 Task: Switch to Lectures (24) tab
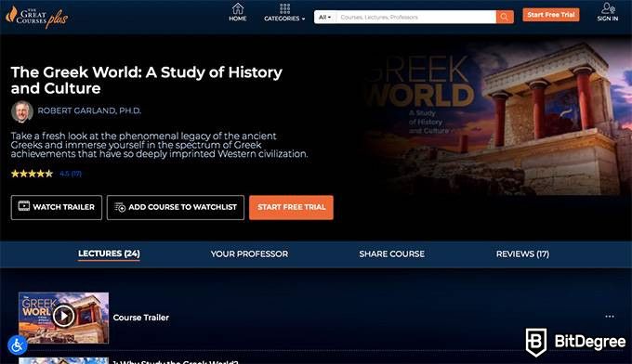[109, 253]
